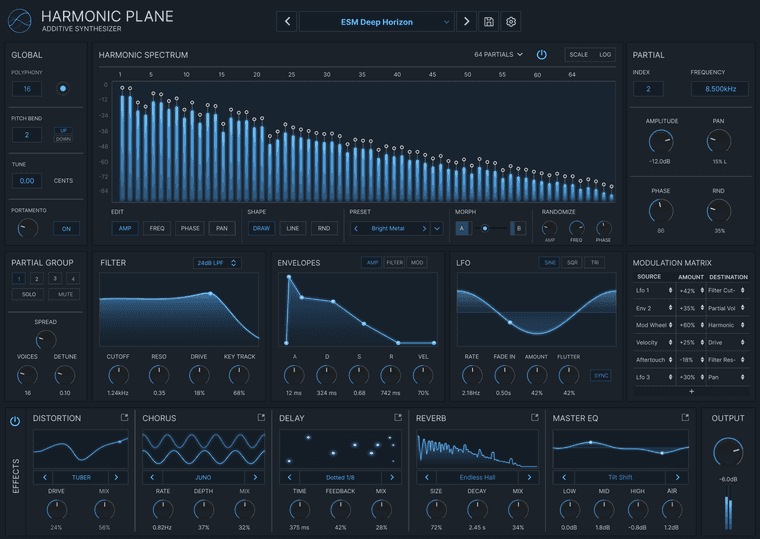Click the save preset floppy disk icon
The image size is (760, 539).
coord(489,22)
